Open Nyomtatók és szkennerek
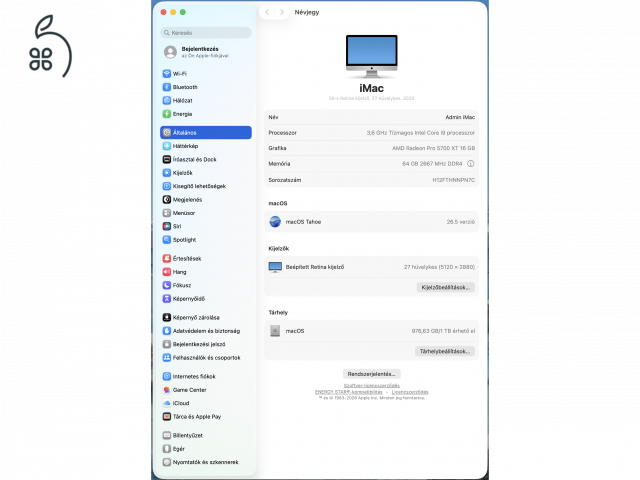The width and height of the screenshot is (640, 480). pos(206,462)
